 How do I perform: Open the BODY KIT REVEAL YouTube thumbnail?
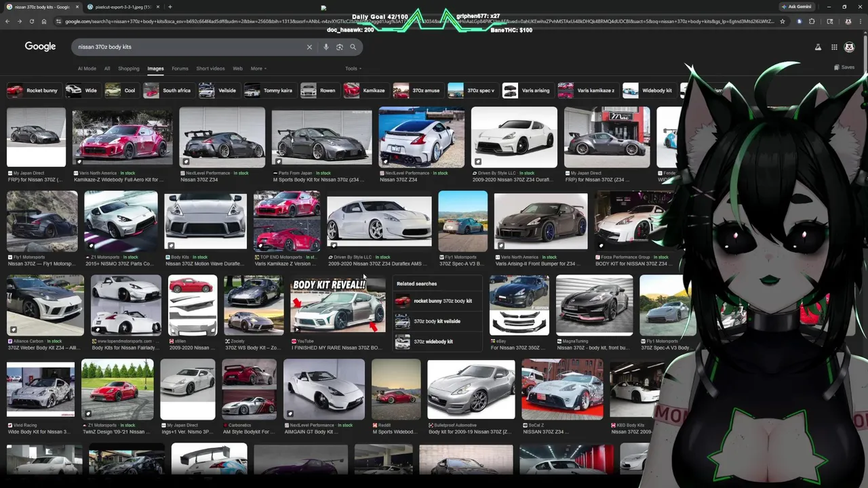tap(338, 306)
